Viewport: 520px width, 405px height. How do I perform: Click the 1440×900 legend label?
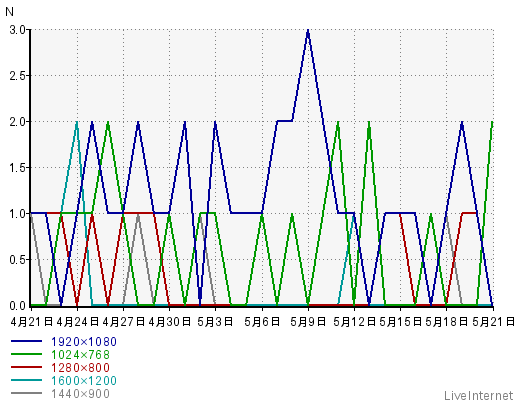[80, 394]
